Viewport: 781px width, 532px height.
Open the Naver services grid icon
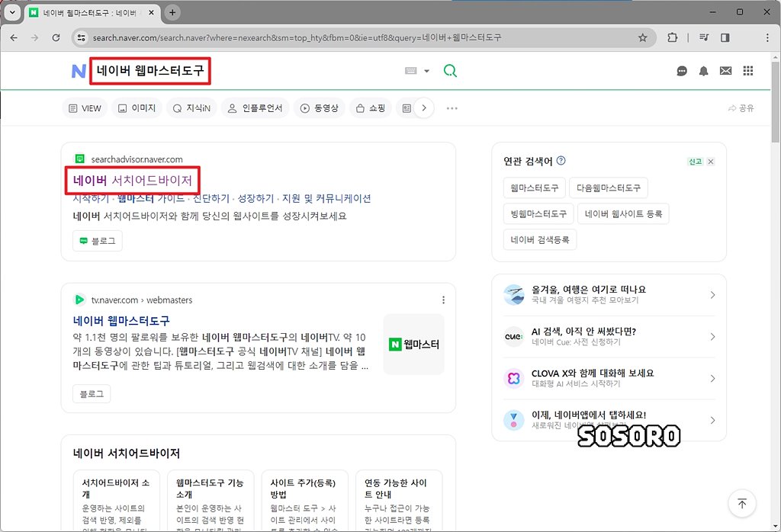748,71
